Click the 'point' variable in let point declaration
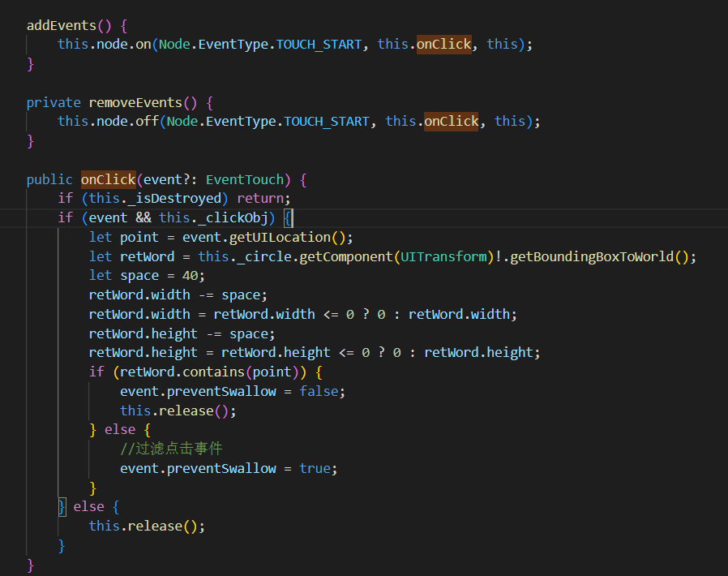Image resolution: width=728 pixels, height=576 pixels. coord(139,237)
